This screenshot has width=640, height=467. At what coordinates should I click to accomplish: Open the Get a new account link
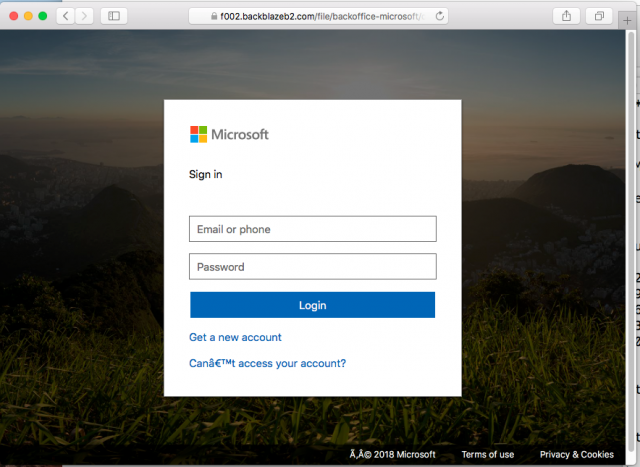(x=235, y=337)
